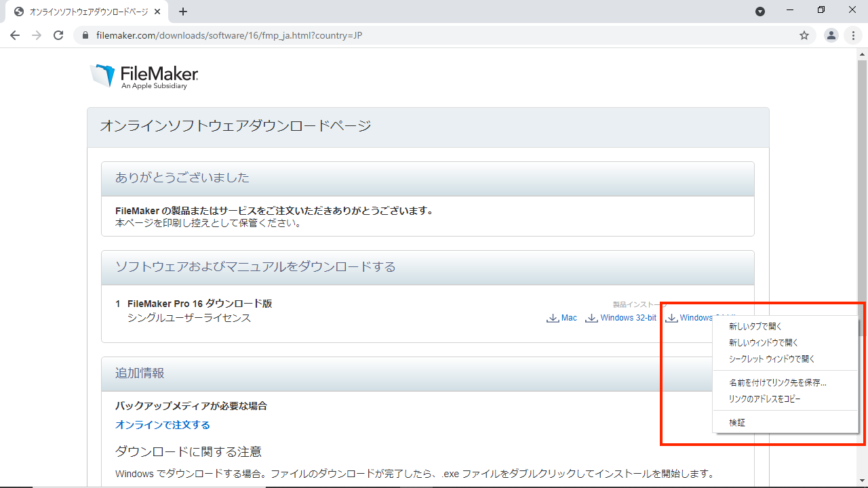868x488 pixels.
Task: Click the FileMaker logo
Action: coord(144,77)
